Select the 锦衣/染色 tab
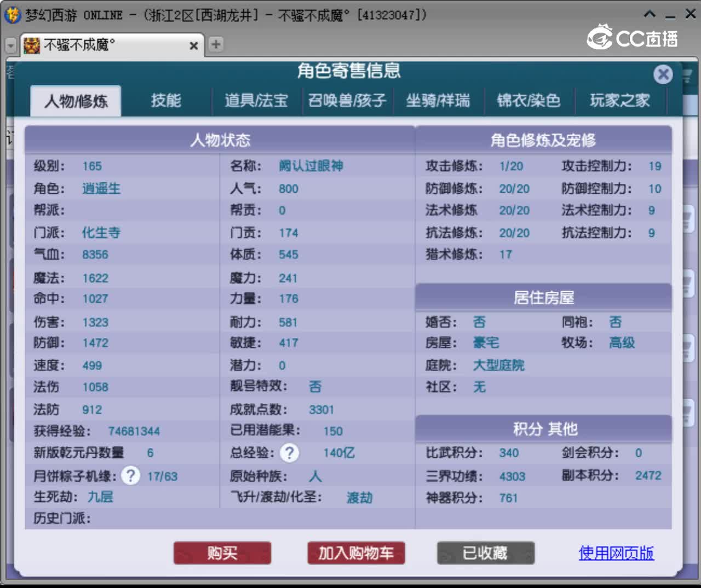Viewport: 701px width, 588px height. point(528,101)
